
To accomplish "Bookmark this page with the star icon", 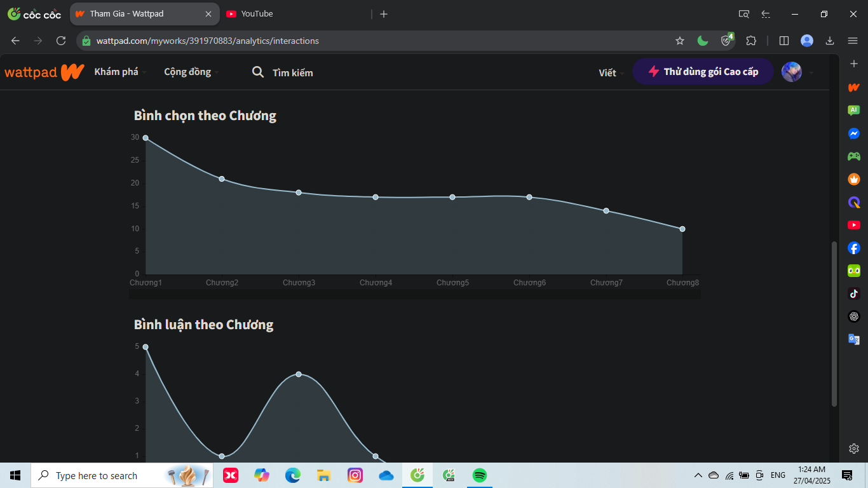I will point(680,41).
